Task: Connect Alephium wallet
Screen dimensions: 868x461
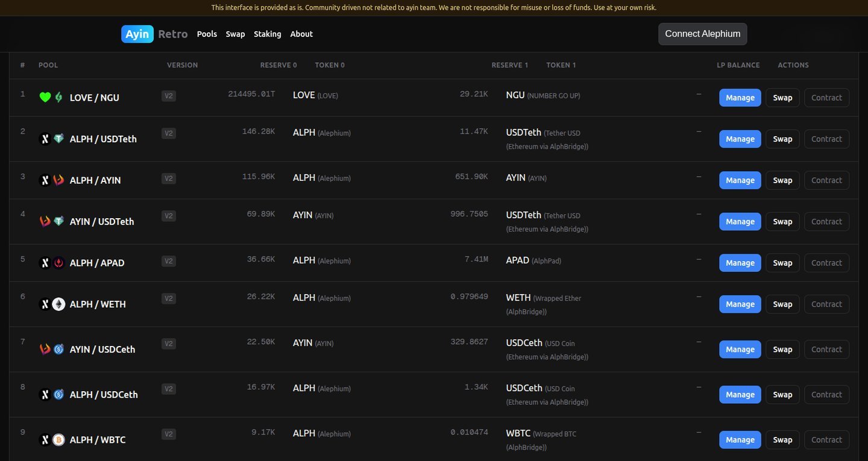Action: (x=703, y=34)
